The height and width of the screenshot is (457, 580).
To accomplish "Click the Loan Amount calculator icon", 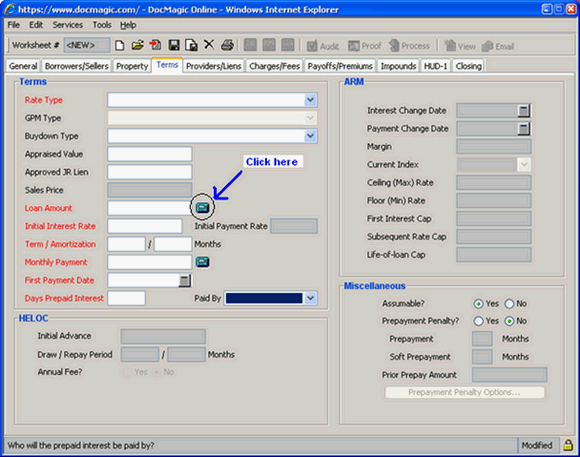I will 202,208.
